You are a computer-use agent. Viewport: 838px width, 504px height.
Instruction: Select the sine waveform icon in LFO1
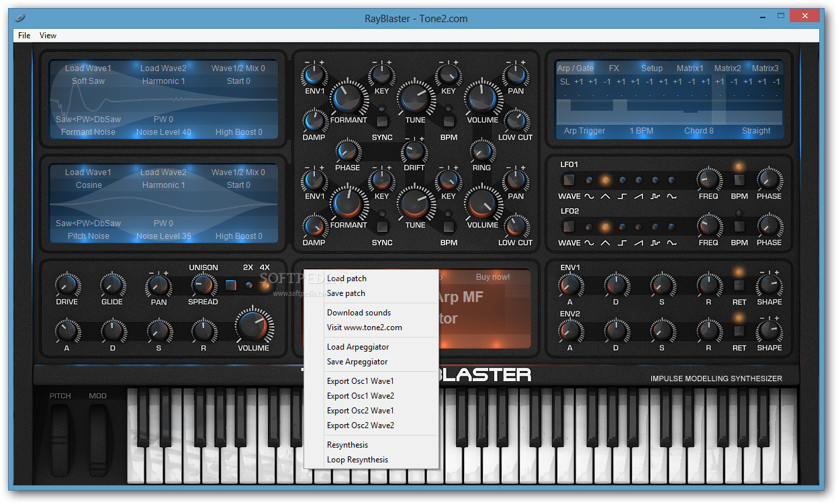click(x=588, y=197)
